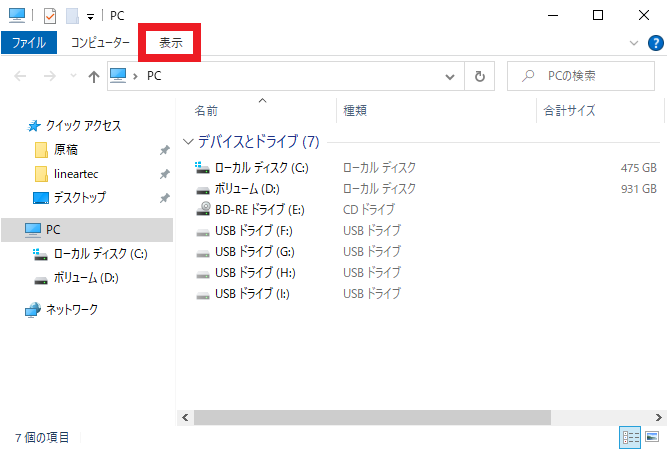Switch to the コンピューター ribbon tab
This screenshot has width=668, height=450.
pyautogui.click(x=100, y=43)
